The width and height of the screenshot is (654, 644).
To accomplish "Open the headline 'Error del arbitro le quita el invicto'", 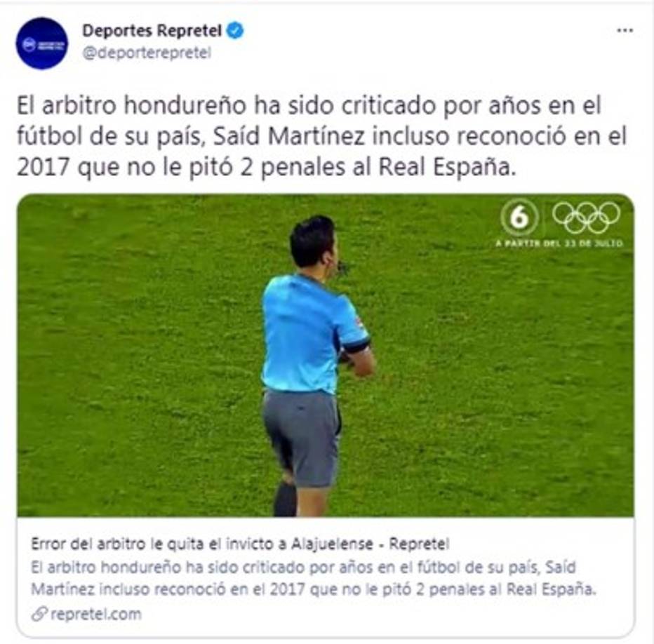I will click(240, 544).
